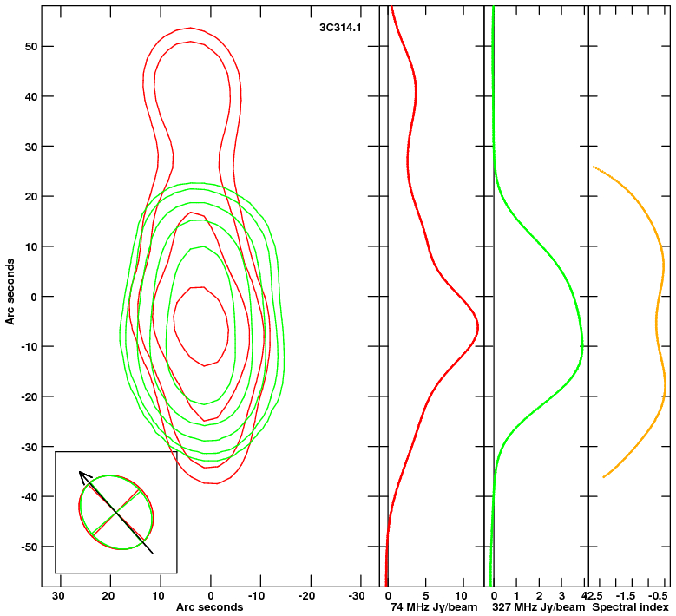Click the '74 MHz Jy/beam' axis label
The image size is (676, 616).
[x=434, y=607]
